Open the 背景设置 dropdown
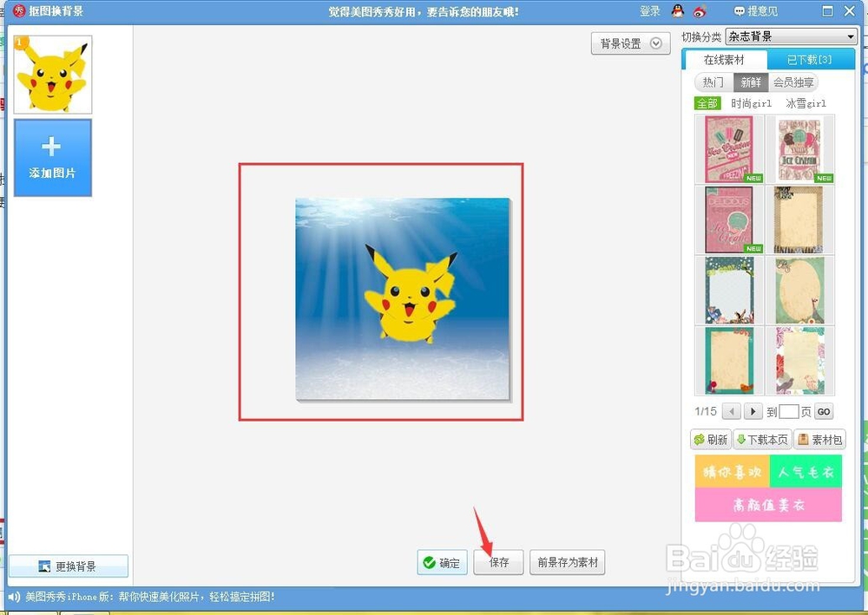 point(630,43)
